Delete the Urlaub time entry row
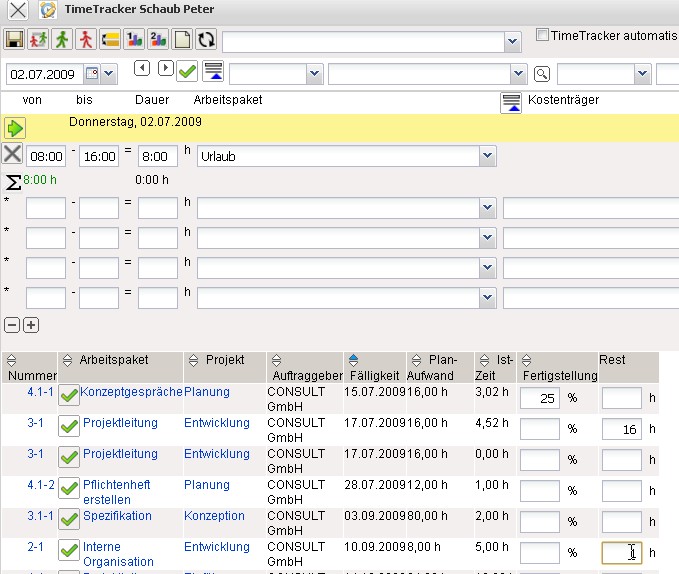Image resolution: width=679 pixels, height=574 pixels. click(12, 154)
